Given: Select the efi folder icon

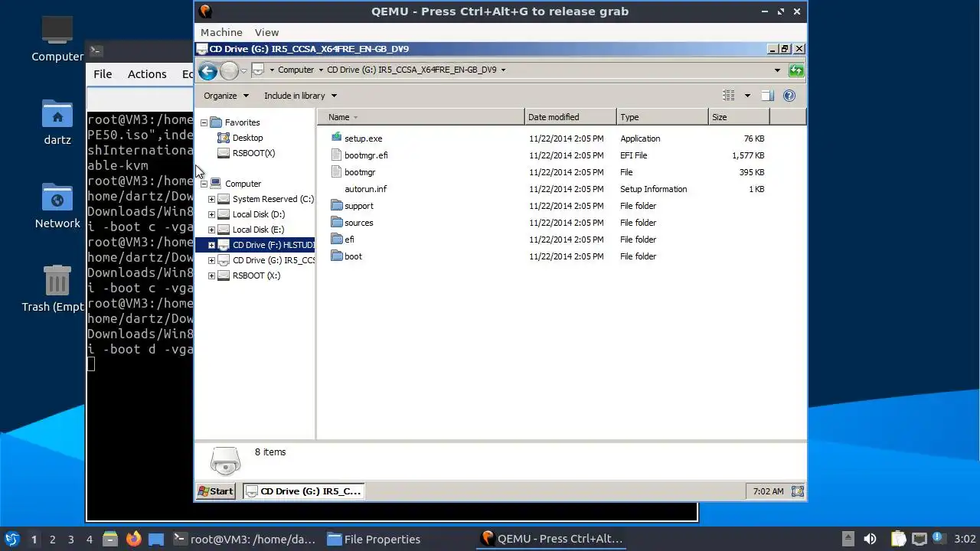Looking at the screenshot, I should pyautogui.click(x=337, y=239).
